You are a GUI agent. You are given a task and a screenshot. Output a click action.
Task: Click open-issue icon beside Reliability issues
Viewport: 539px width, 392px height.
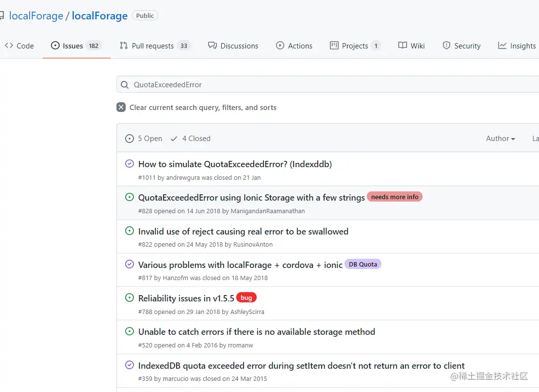[130, 298]
